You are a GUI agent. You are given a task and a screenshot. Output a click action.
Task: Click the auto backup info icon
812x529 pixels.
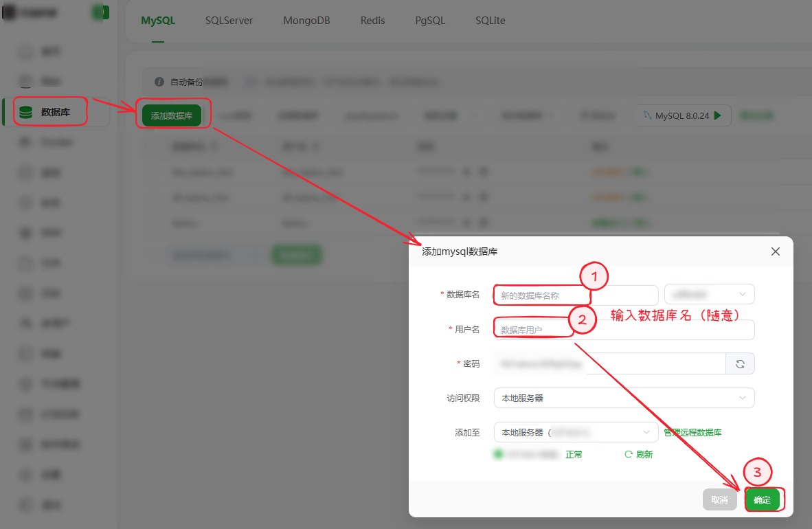[159, 82]
